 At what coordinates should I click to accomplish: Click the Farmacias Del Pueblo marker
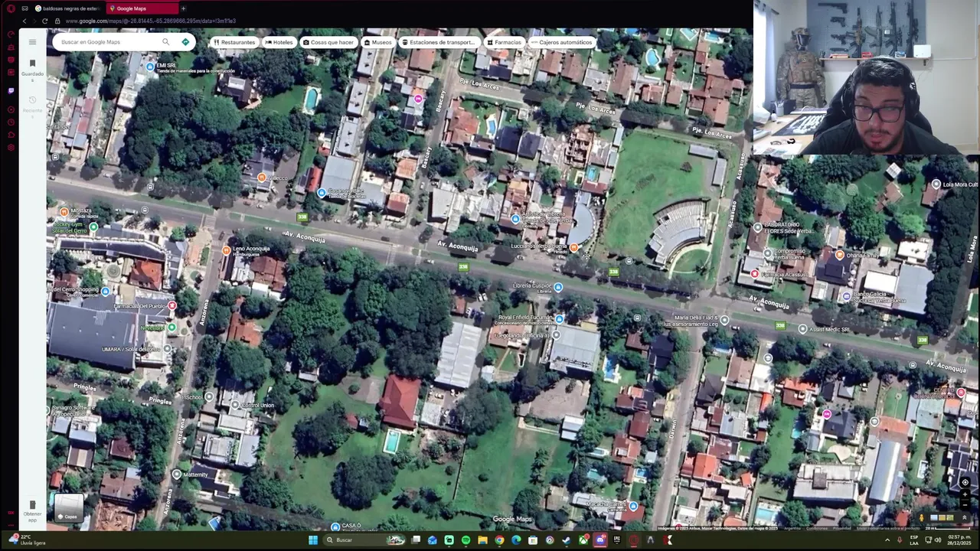(172, 306)
